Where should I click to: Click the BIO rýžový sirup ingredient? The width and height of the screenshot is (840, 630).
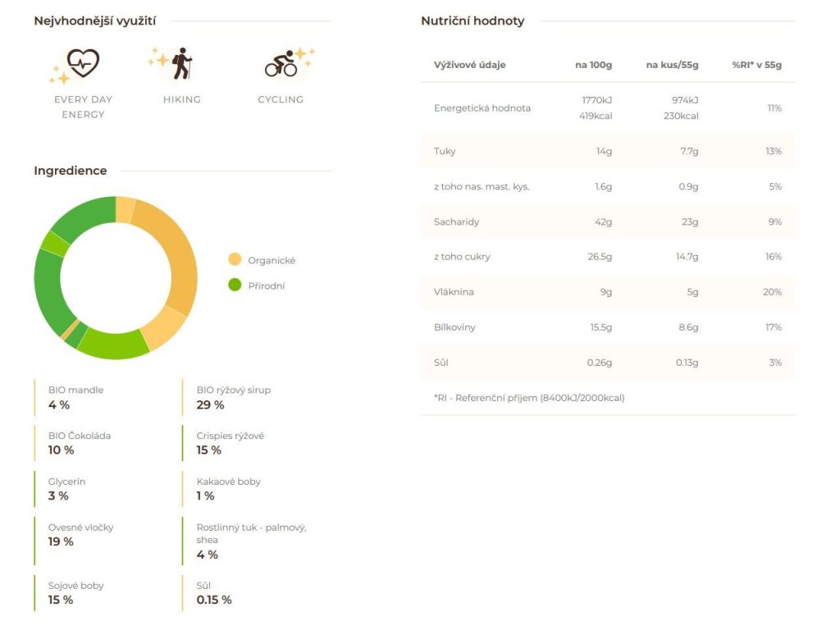tap(234, 398)
